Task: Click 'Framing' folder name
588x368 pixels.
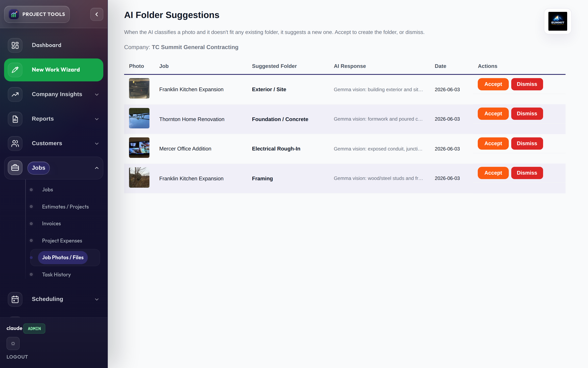Action: pyautogui.click(x=262, y=179)
